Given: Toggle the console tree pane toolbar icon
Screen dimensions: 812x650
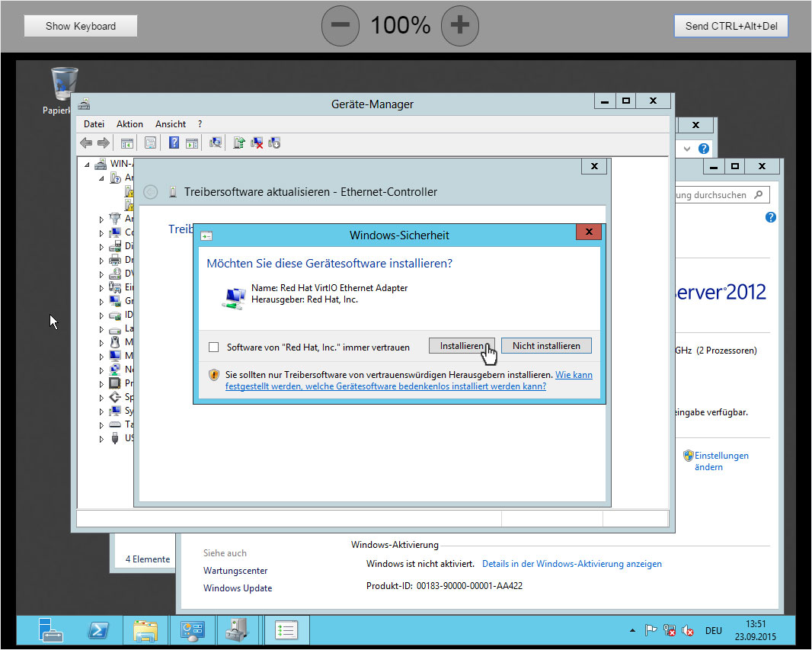Looking at the screenshot, I should click(x=127, y=143).
